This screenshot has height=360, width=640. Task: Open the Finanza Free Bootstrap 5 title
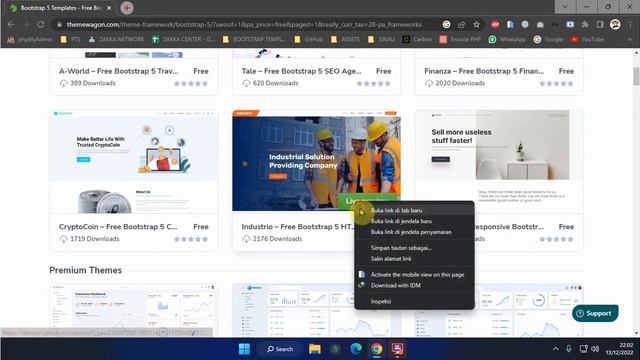(x=484, y=71)
